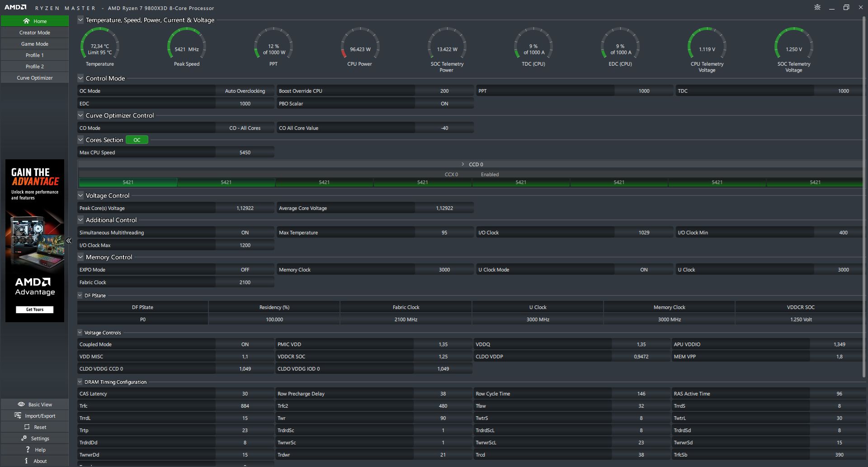Click the CPU Telemetry Voltage gauge
868x467 pixels.
707,49
